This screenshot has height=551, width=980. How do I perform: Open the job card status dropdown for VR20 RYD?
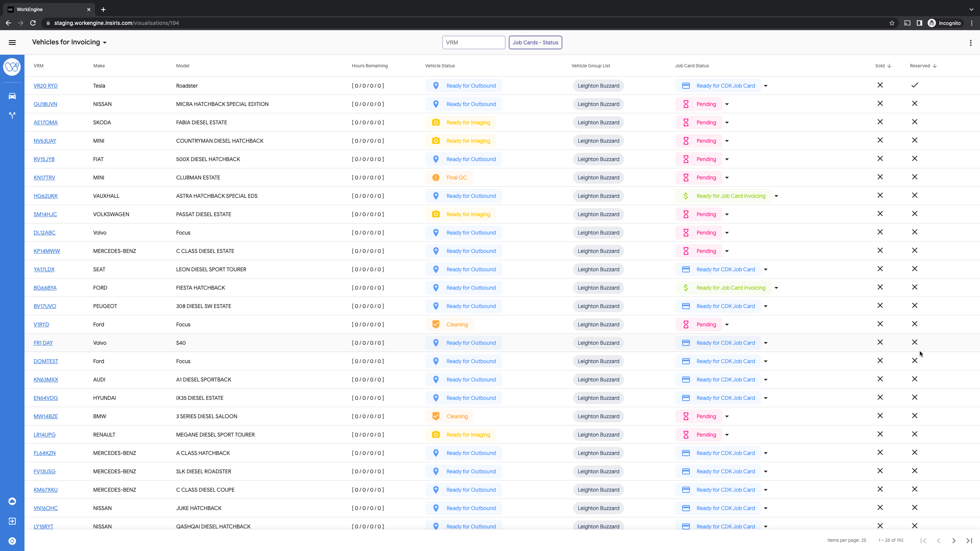click(x=766, y=86)
